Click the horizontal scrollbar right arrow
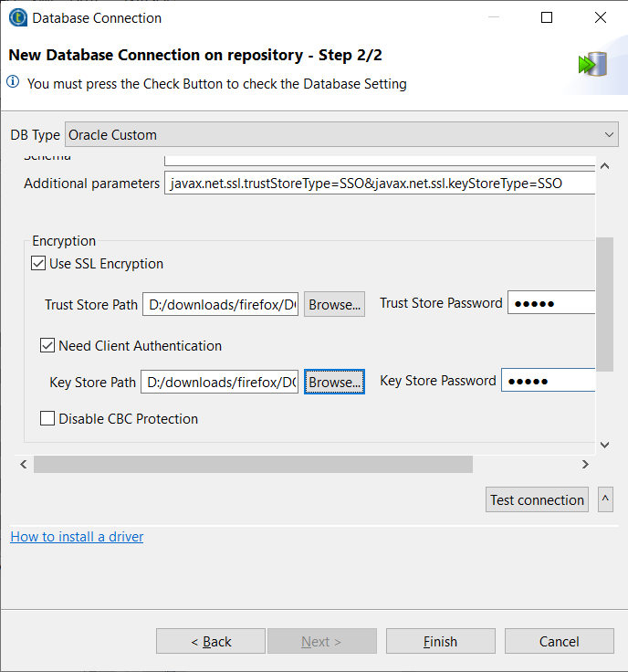The width and height of the screenshot is (628, 672). 585,465
